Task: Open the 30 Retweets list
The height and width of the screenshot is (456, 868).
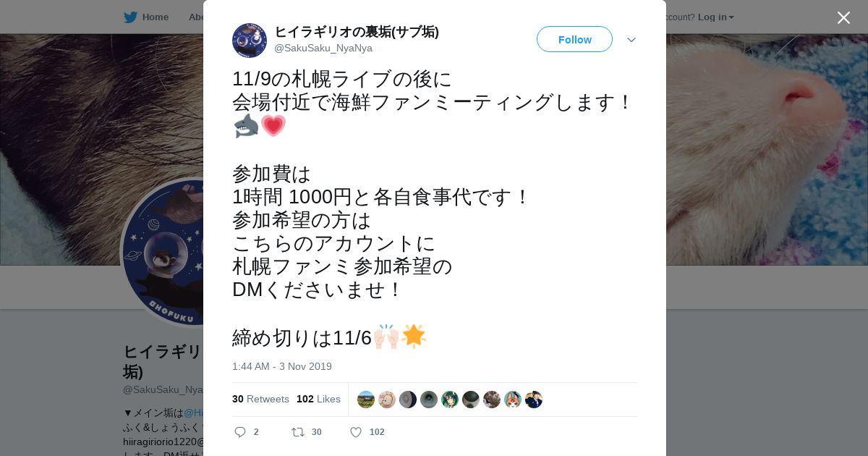Action: 260,399
